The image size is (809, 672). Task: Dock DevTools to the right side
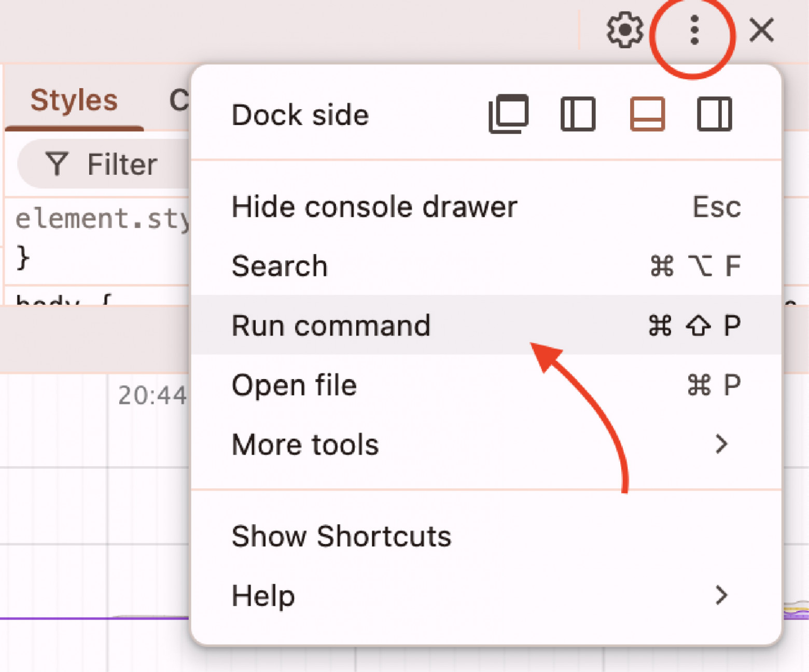[x=714, y=114]
